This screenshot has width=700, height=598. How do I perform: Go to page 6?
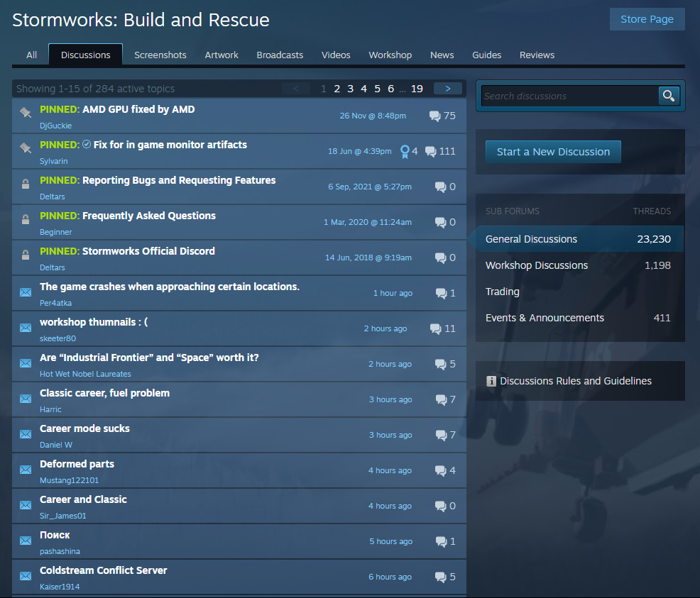tap(390, 89)
